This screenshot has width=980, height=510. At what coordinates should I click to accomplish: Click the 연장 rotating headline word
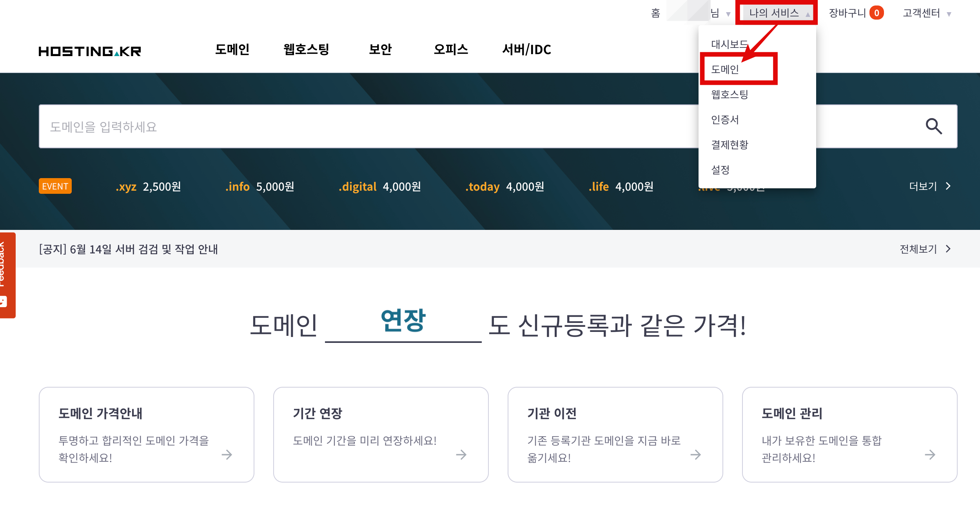point(403,321)
